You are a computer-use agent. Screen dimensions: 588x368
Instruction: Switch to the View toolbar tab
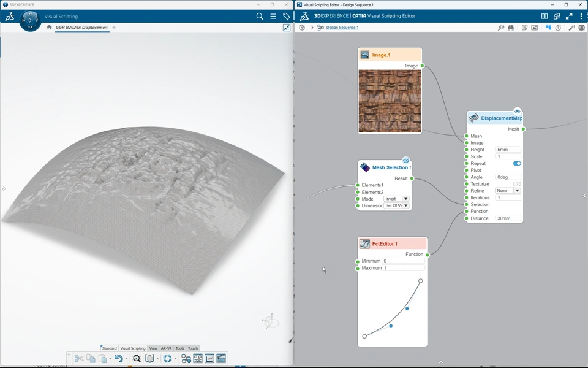tap(153, 348)
